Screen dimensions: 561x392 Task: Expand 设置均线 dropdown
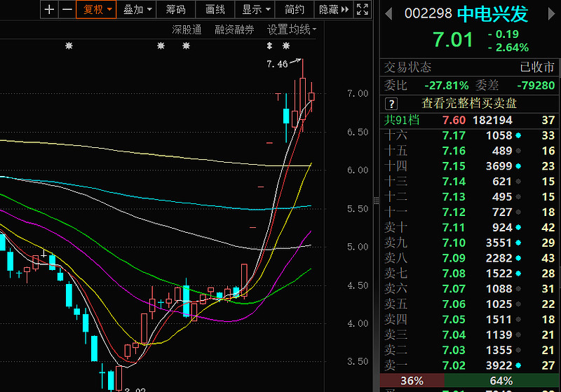coord(292,29)
